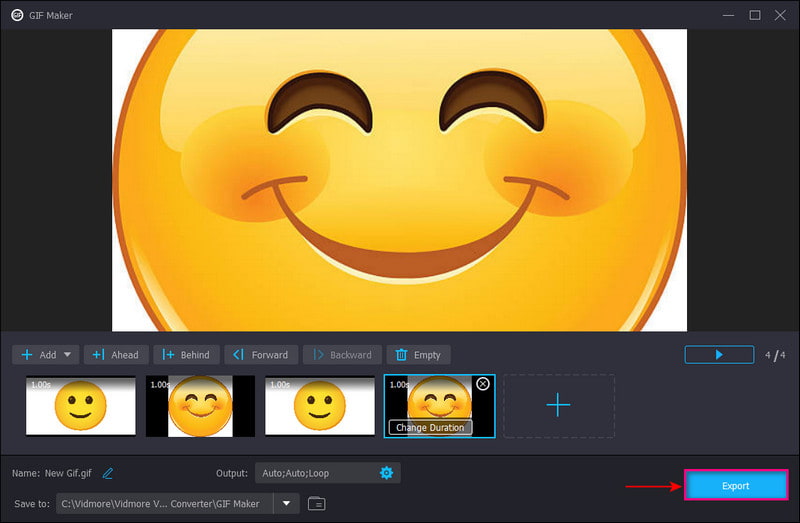Expand the Add dropdown arrow

pyautogui.click(x=69, y=355)
